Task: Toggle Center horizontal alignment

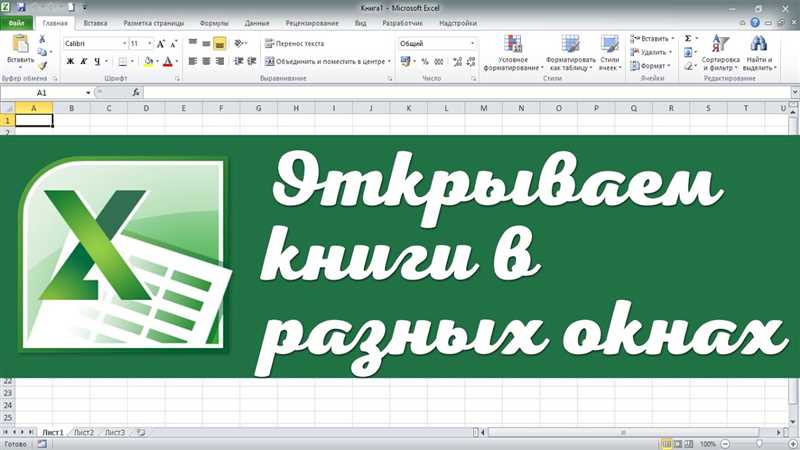Action: pyautogui.click(x=206, y=61)
